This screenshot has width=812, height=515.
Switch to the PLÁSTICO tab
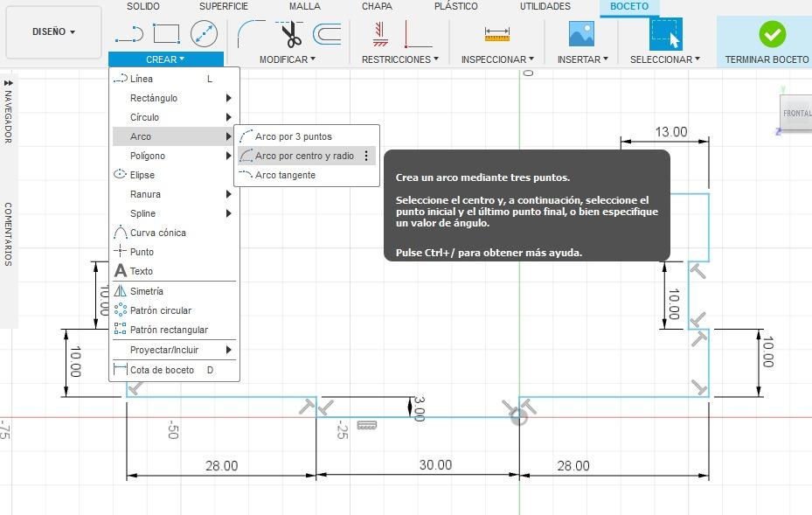(x=455, y=6)
